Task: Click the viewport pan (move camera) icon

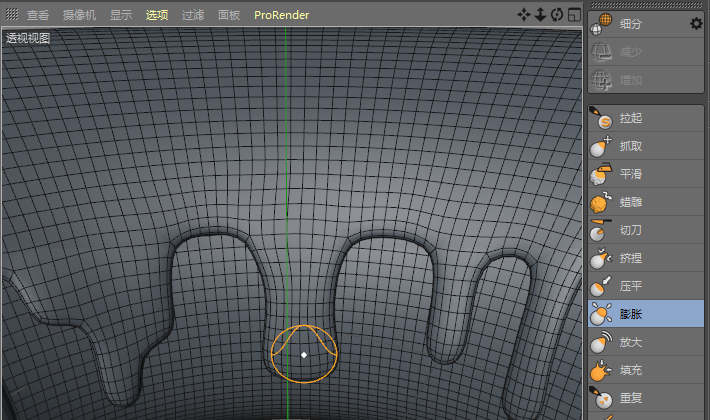Action: point(522,15)
